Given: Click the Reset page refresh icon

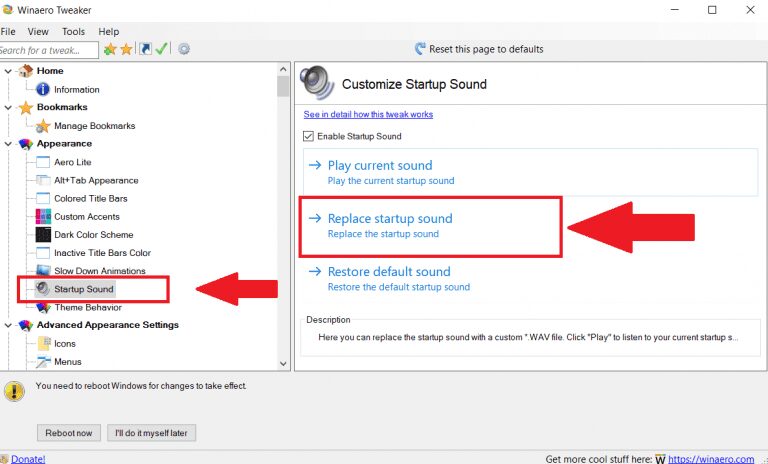Looking at the screenshot, I should click(x=420, y=49).
